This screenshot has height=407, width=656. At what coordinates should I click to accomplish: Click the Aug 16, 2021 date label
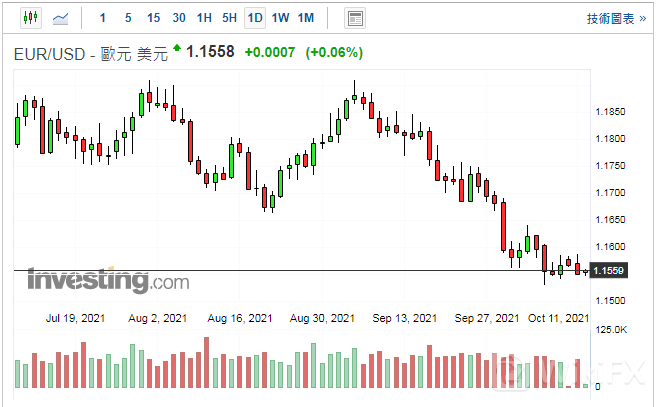(240, 318)
